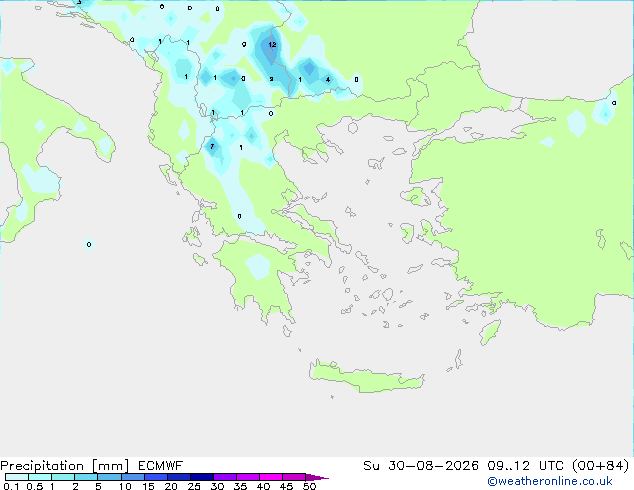This screenshot has height=490, width=634.
Task: Click the isolated 0 marker in Ionian Sea
Action: pyautogui.click(x=89, y=244)
